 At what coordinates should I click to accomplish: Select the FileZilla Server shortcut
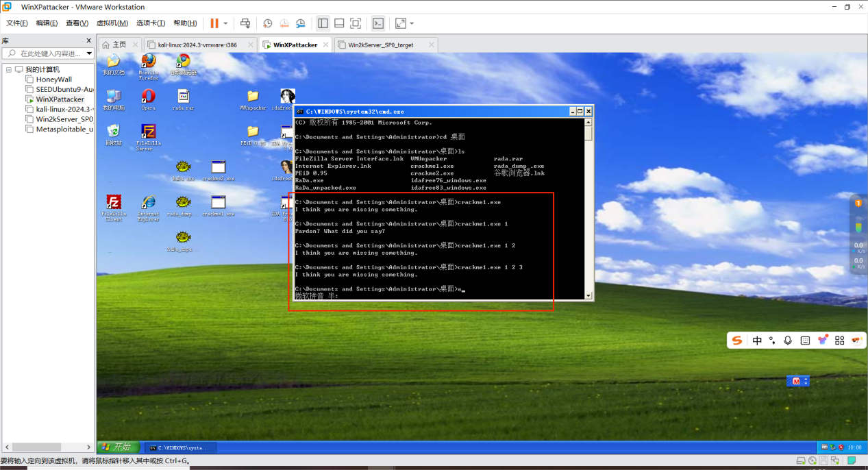tap(148, 137)
